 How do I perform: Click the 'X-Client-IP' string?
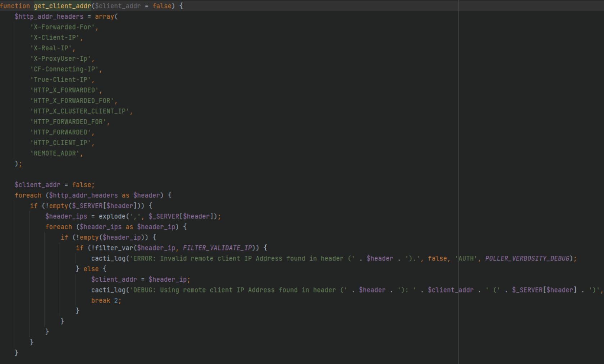(x=55, y=38)
